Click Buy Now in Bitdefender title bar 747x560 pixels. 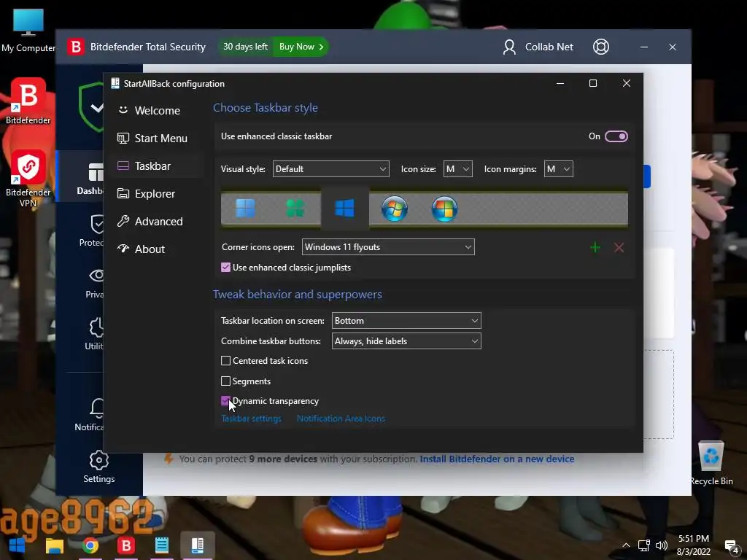pyautogui.click(x=301, y=47)
